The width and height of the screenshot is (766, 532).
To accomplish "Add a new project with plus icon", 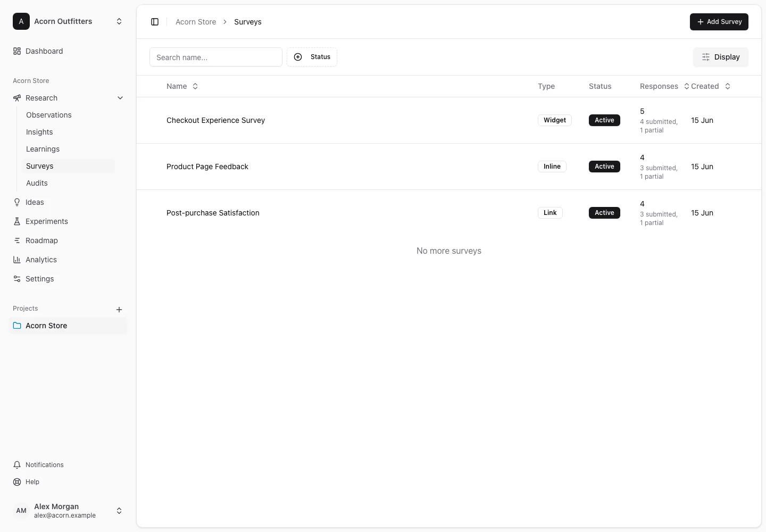I will (x=119, y=310).
